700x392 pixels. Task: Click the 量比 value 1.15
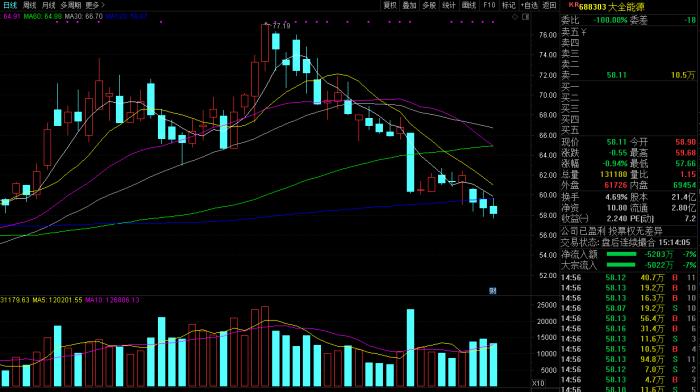[x=688, y=175]
